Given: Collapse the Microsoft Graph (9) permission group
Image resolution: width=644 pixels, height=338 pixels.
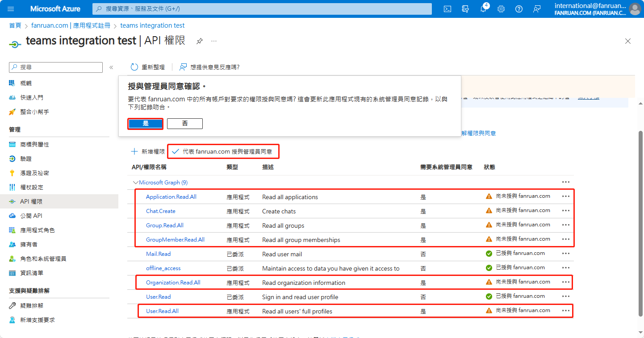Looking at the screenshot, I should click(x=136, y=183).
